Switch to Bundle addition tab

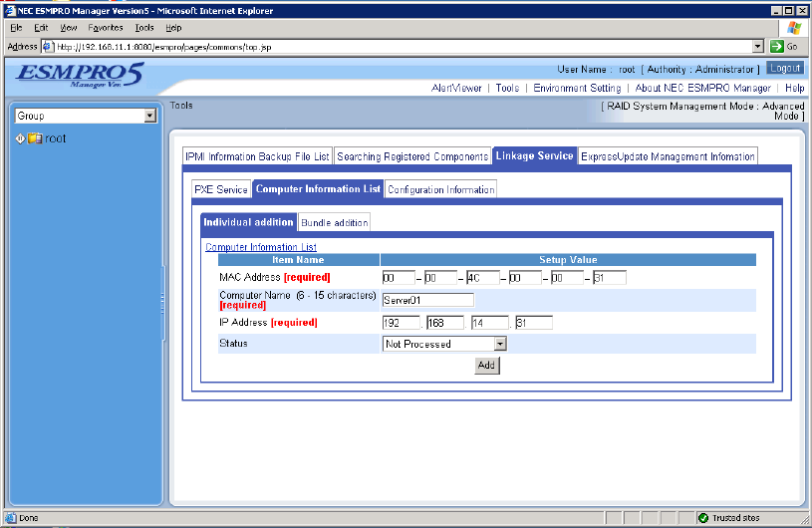click(x=335, y=222)
